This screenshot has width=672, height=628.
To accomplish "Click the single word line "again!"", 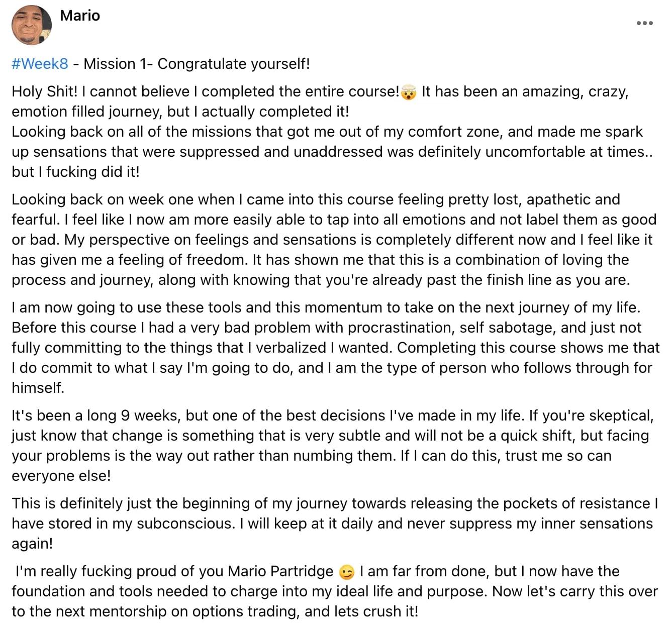I will 32,544.
